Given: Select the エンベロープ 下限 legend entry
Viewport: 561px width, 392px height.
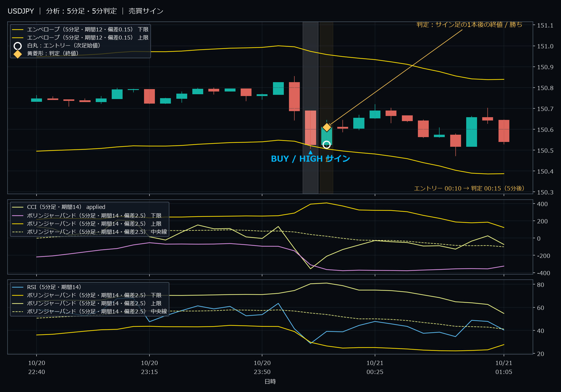Looking at the screenshot, I should [80, 30].
